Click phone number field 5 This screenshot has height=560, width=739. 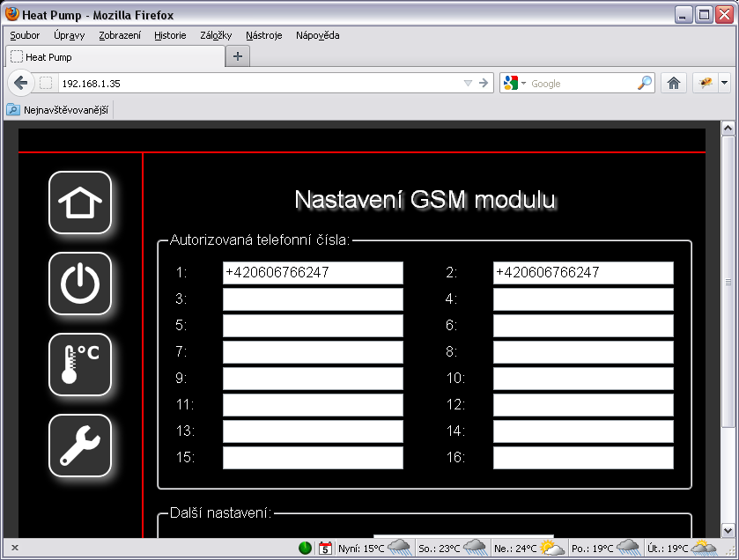click(313, 326)
